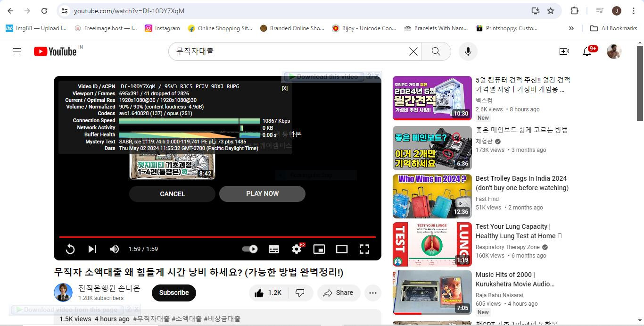Go to the YouTube home logo
The width and height of the screenshot is (644, 326).
coord(55,51)
